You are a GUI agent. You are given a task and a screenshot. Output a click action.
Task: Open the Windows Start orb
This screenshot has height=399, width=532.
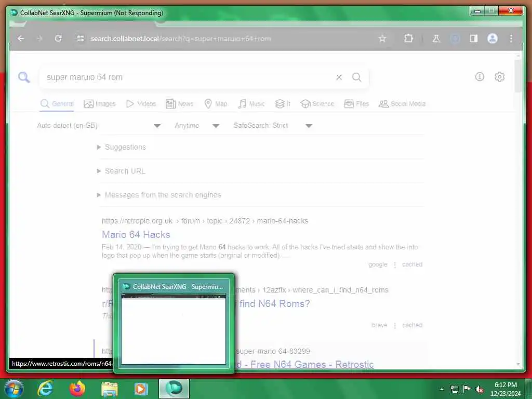(14, 389)
